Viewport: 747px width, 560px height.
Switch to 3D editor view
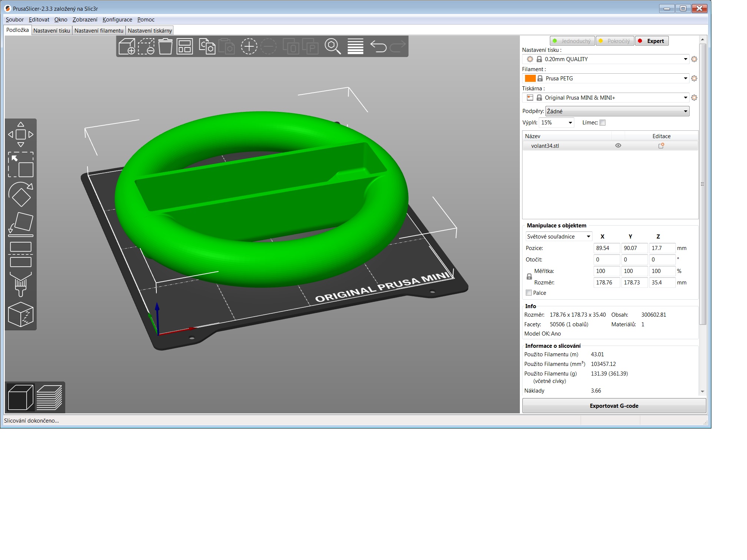(21, 397)
